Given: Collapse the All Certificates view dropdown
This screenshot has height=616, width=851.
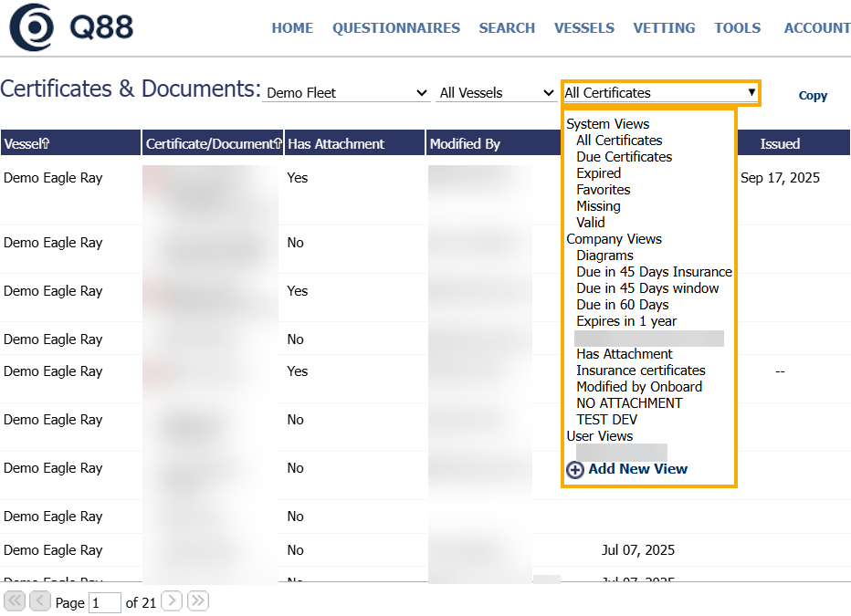Looking at the screenshot, I should point(751,93).
